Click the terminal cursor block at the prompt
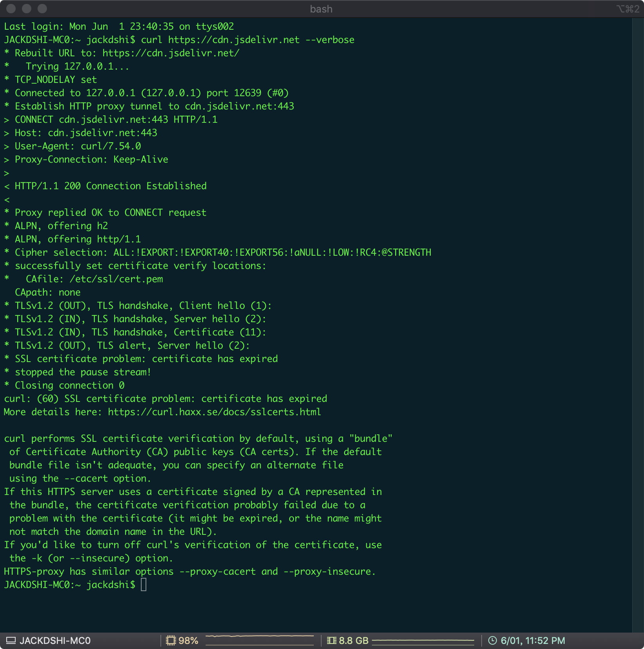The height and width of the screenshot is (649, 644). (x=144, y=585)
